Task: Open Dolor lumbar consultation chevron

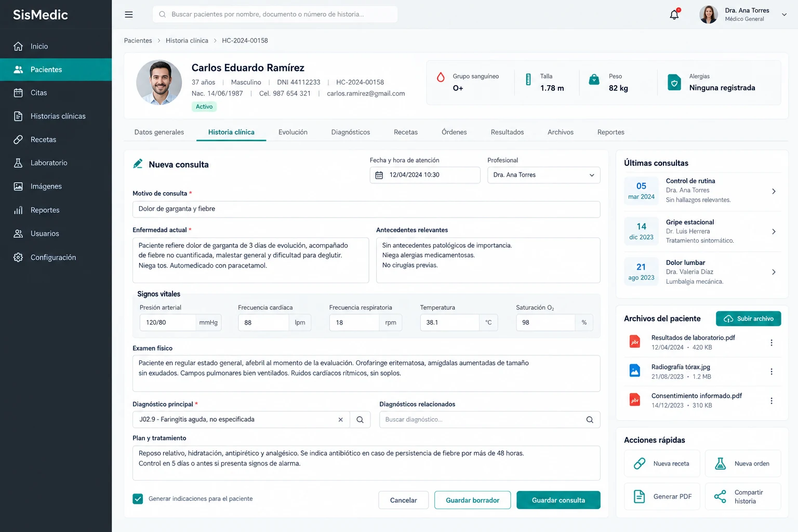Action: pyautogui.click(x=774, y=272)
